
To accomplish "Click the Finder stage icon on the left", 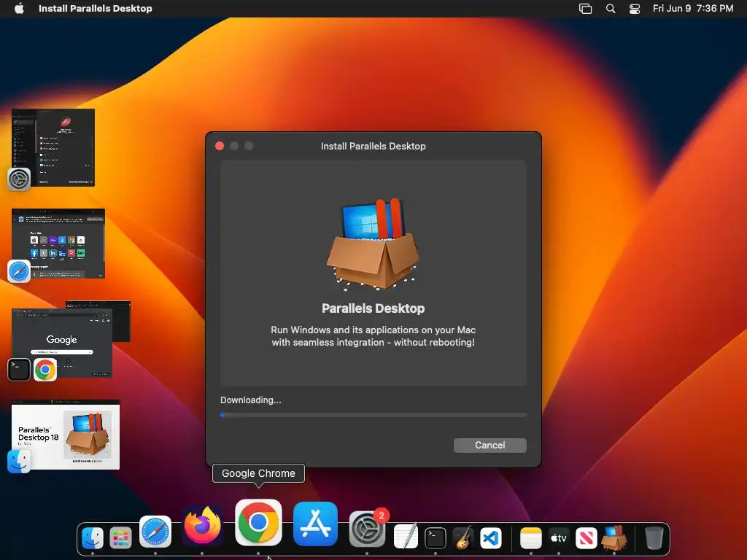I will [19, 462].
